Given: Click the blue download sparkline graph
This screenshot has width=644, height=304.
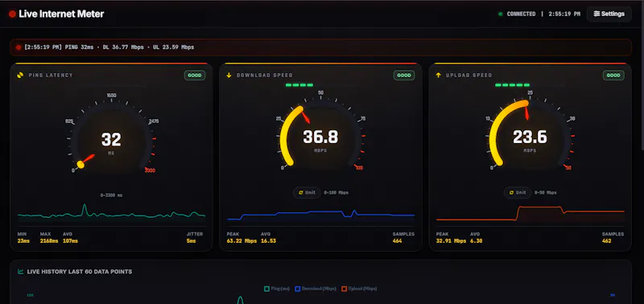Looking at the screenshot, I should (320, 215).
